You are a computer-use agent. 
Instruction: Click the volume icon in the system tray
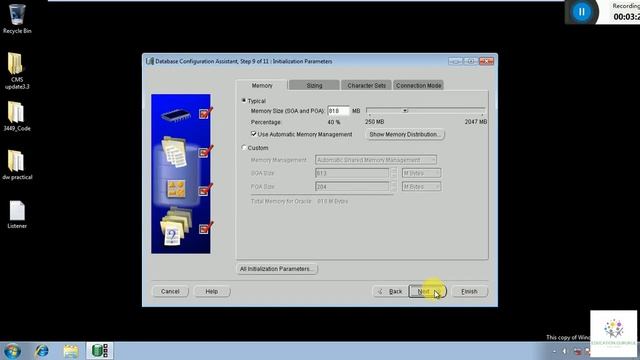[564, 351]
